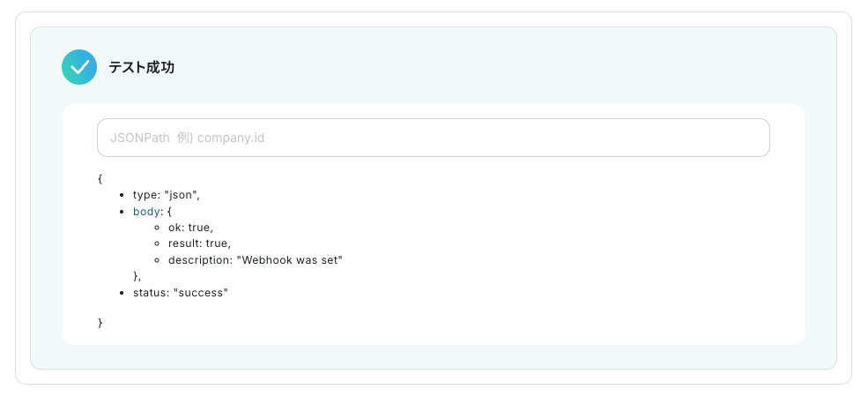Viewport: 868px width, 397px height.
Task: Select the "status" key in JSON
Action: click(x=150, y=292)
